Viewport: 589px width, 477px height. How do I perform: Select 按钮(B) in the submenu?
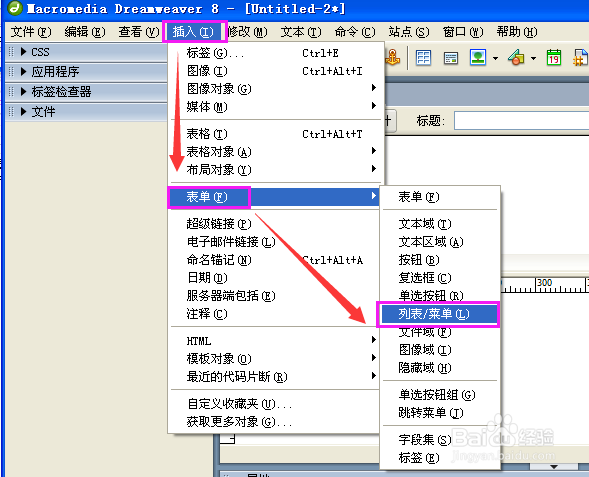point(440,260)
